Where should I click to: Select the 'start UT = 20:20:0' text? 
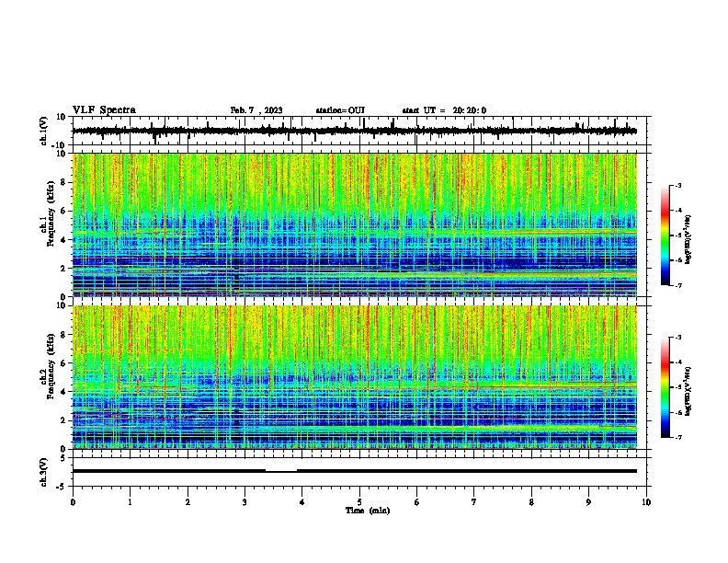pyautogui.click(x=444, y=110)
